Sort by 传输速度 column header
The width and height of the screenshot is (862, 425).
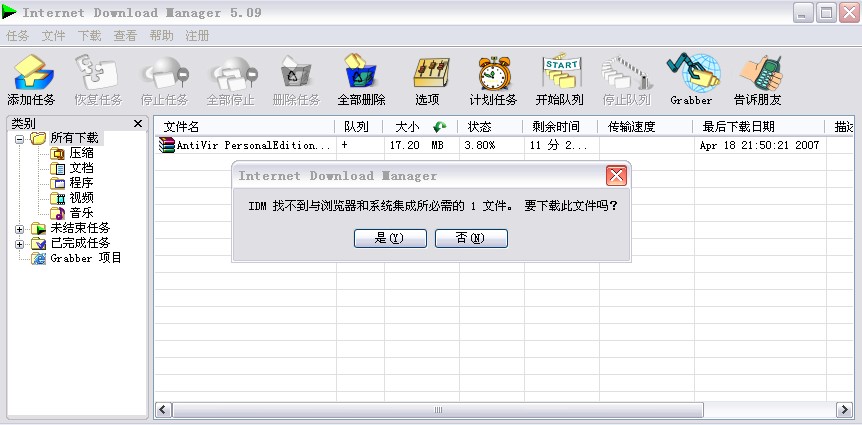coord(645,127)
